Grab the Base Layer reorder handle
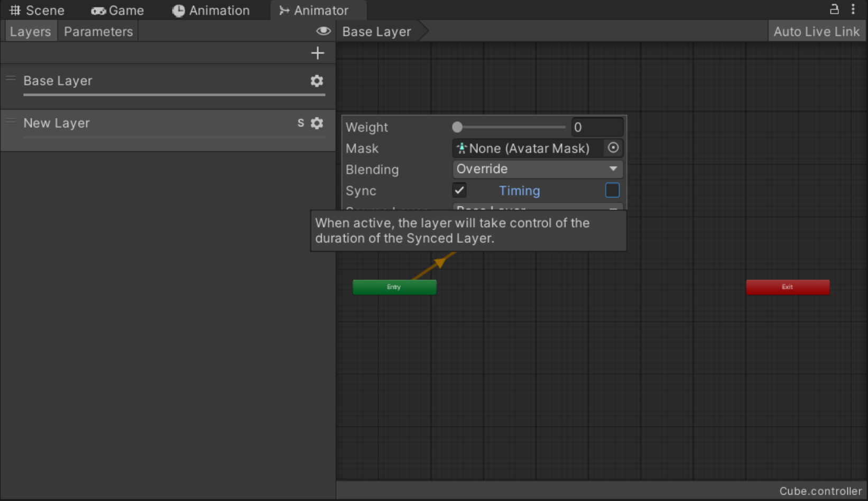Viewport: 868px width, 501px height. (x=11, y=78)
